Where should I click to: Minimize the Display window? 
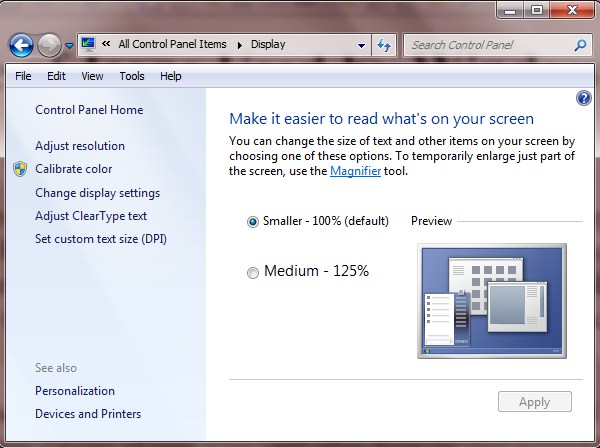(x=510, y=10)
